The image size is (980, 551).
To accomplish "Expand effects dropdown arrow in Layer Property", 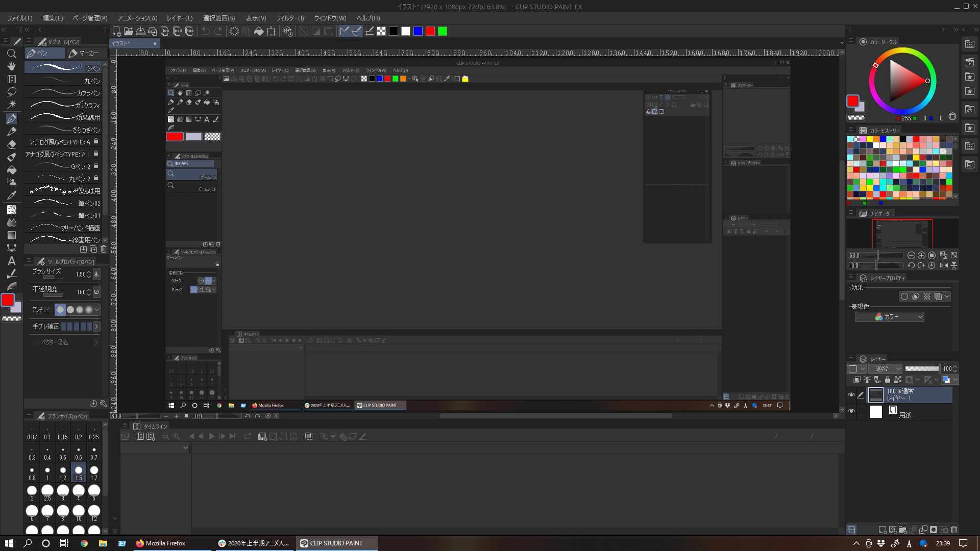I will pyautogui.click(x=947, y=296).
